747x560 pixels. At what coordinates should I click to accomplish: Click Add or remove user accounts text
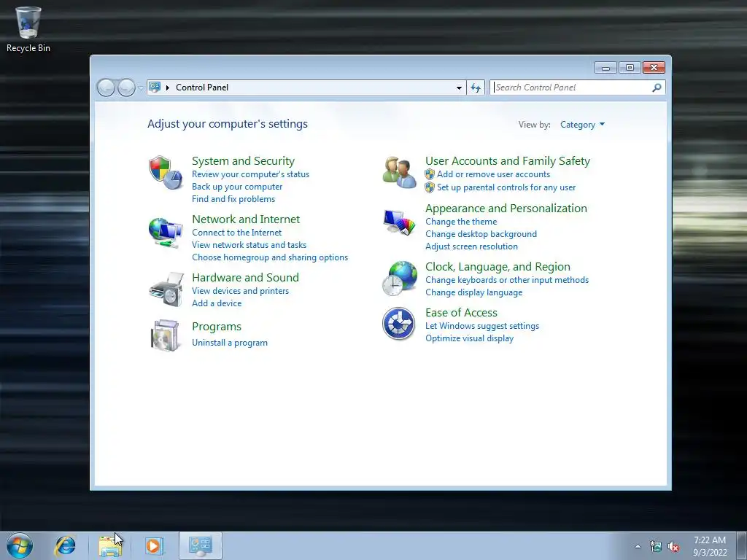[x=493, y=174]
